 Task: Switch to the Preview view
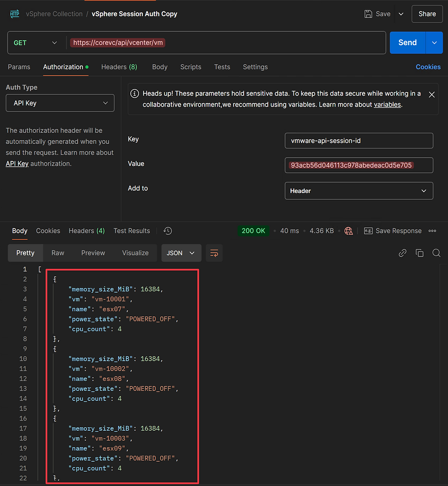point(93,253)
